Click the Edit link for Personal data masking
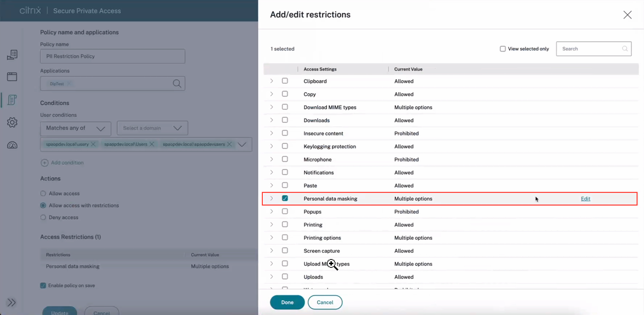This screenshot has width=644, height=315. pyautogui.click(x=585, y=198)
